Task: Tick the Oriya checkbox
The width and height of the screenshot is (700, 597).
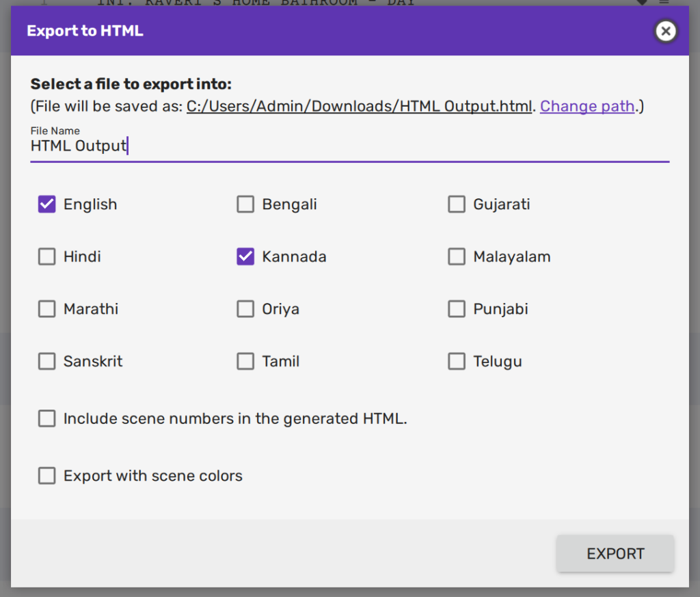Action: point(245,309)
